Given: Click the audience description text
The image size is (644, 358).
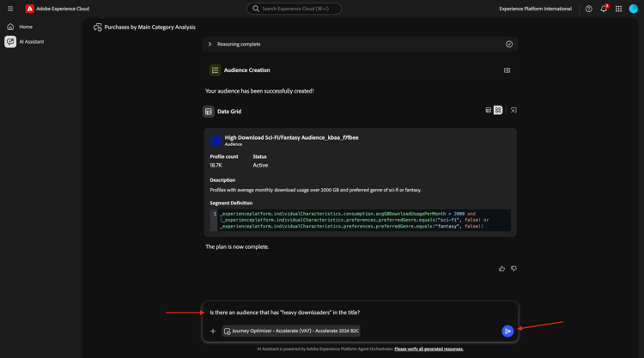Looking at the screenshot, I should 315,190.
